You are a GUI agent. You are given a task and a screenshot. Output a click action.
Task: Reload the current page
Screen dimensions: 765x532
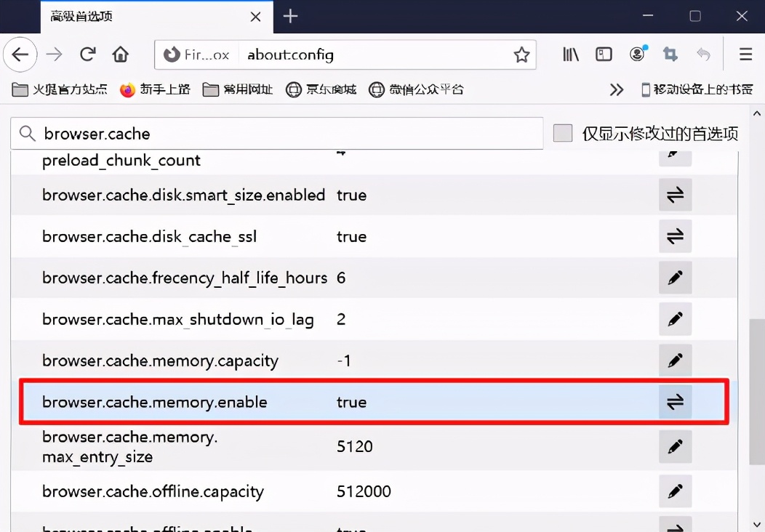coord(88,54)
